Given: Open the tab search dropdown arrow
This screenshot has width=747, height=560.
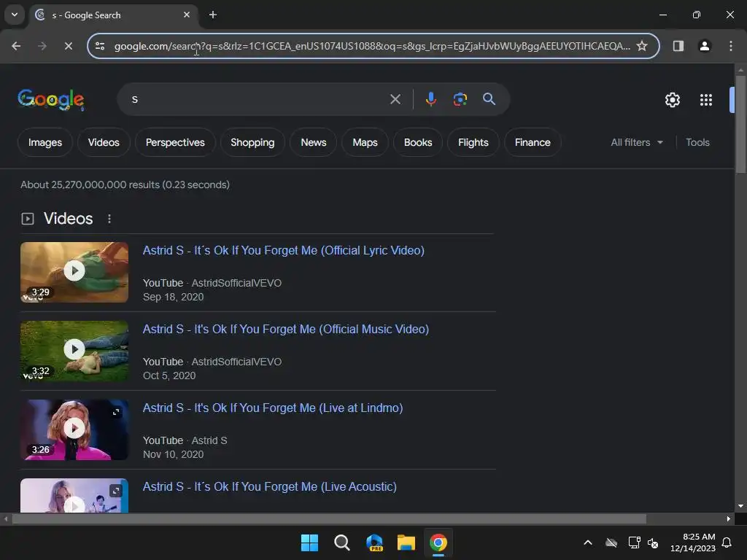Looking at the screenshot, I should click(15, 15).
